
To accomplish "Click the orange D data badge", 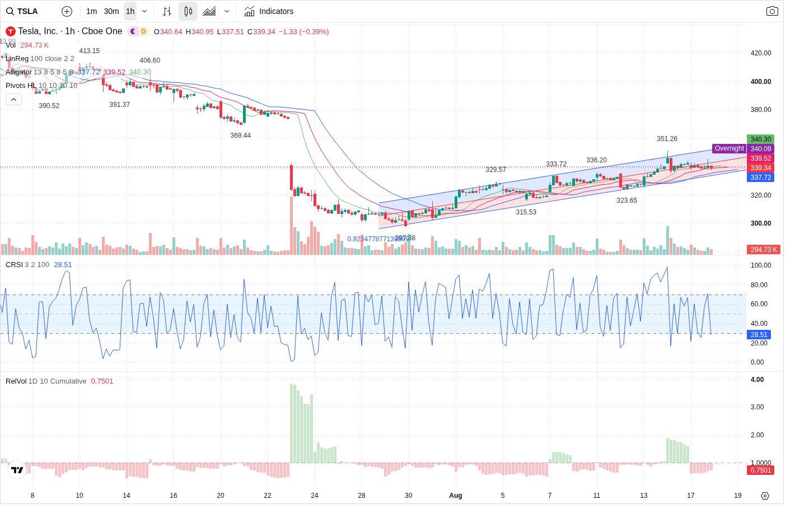I will 143,31.
